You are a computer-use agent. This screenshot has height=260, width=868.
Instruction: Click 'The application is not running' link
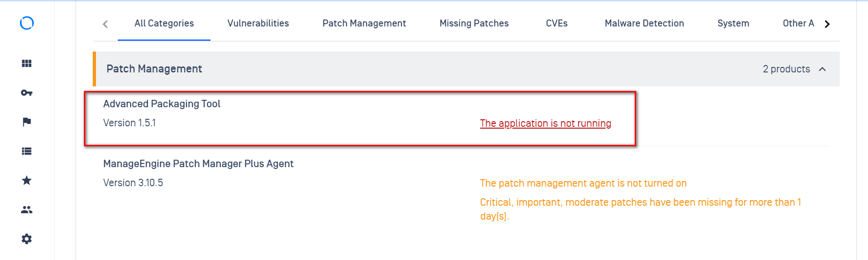click(x=545, y=123)
